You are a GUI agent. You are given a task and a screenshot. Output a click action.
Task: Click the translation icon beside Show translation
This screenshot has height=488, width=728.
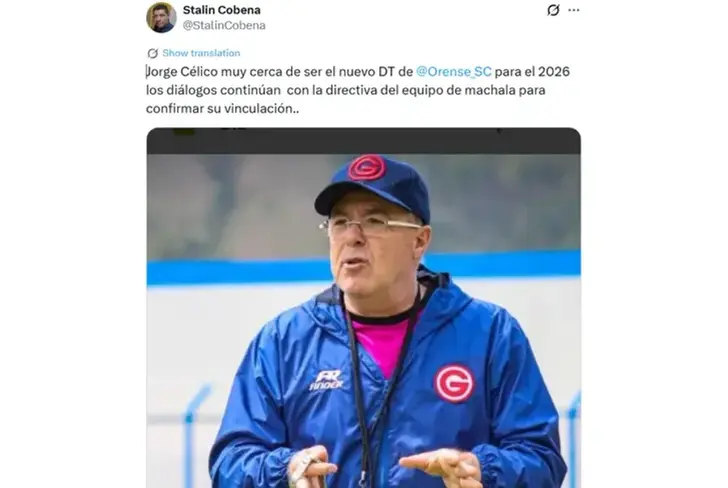click(152, 53)
